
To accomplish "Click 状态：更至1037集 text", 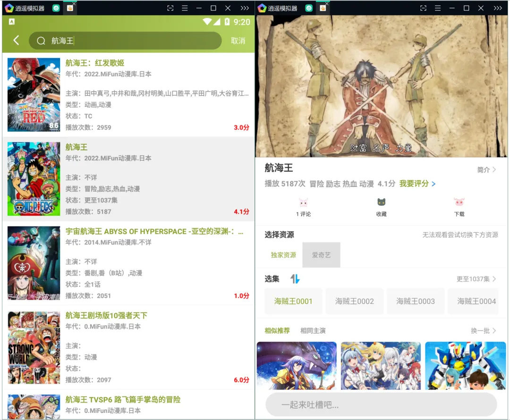I will [x=92, y=200].
